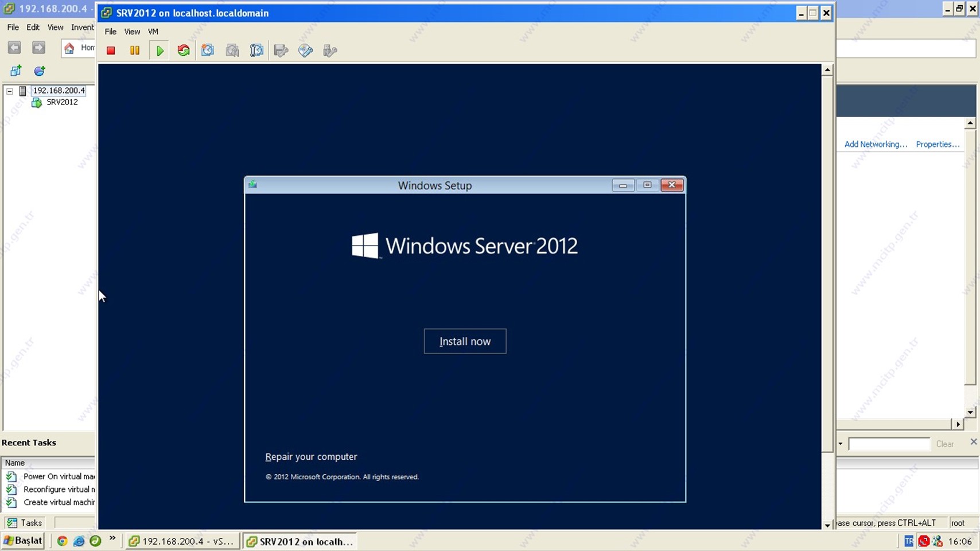Click the console vertical scrollbar down arrow

827,525
